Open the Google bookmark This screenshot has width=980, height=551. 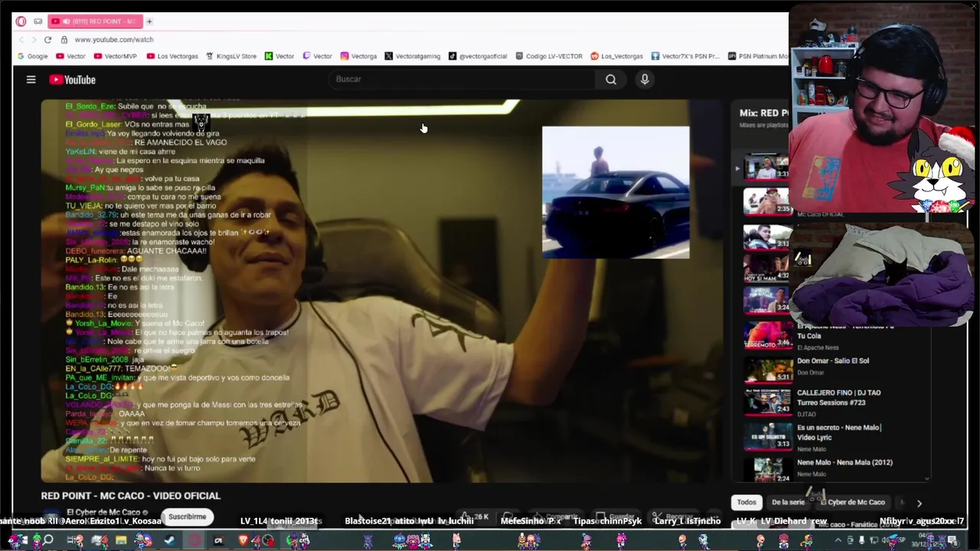(x=32, y=56)
